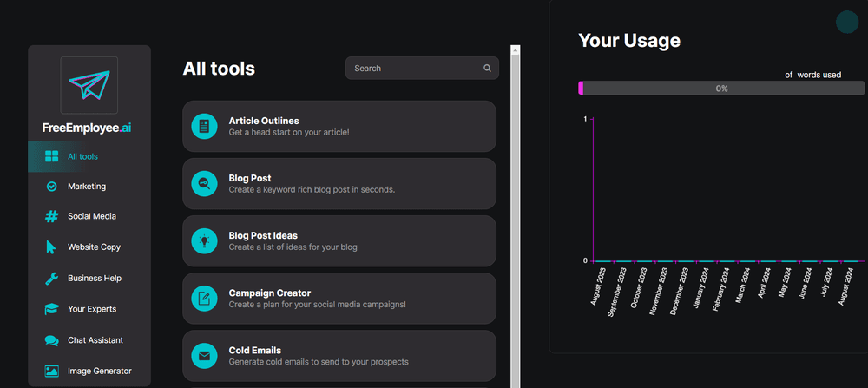Open the Marketing category
Image resolution: width=868 pixels, height=388 pixels.
coord(86,187)
